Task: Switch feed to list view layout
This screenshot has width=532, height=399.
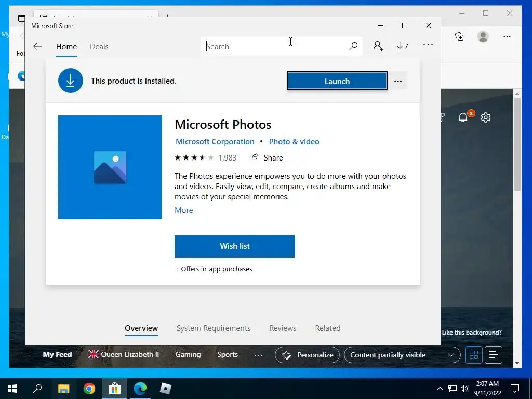Action: coord(494,355)
